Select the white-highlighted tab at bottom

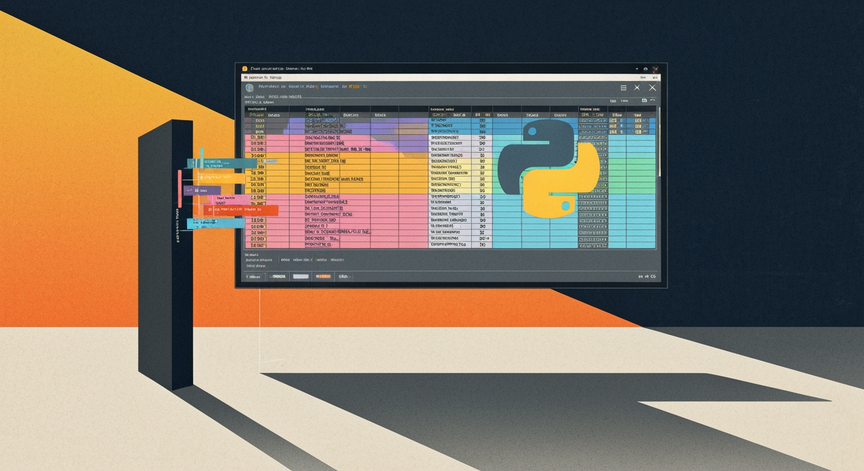pyautogui.click(x=300, y=276)
